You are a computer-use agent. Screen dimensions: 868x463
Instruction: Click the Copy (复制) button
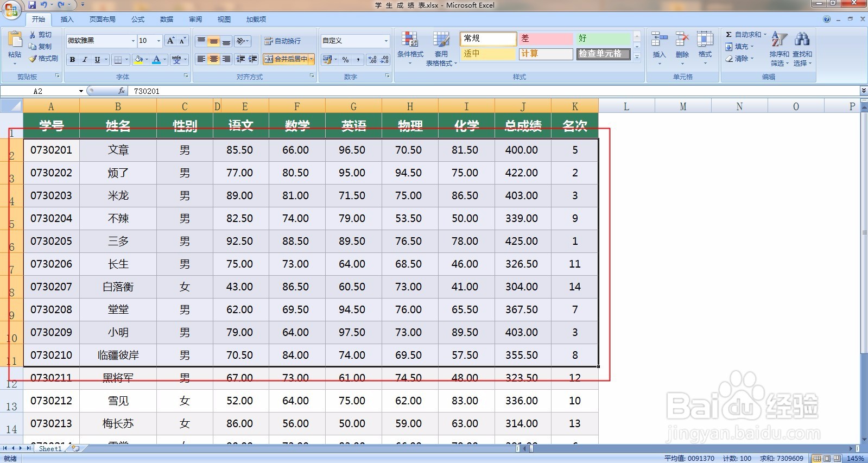click(x=41, y=47)
